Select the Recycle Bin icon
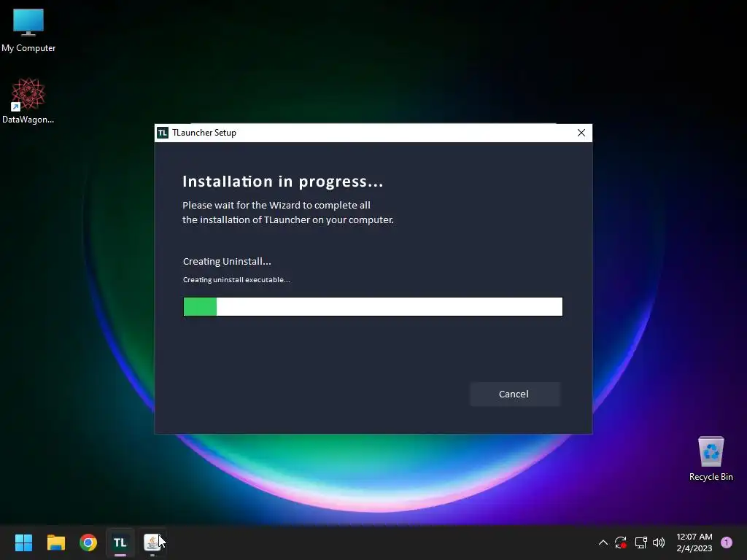Screen dimensions: 747x560 point(711,459)
